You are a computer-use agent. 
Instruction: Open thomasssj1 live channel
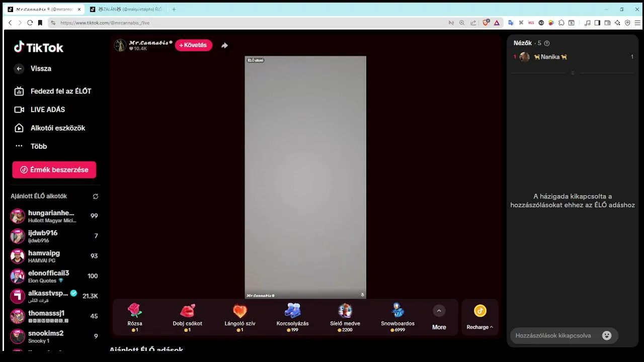point(54,316)
